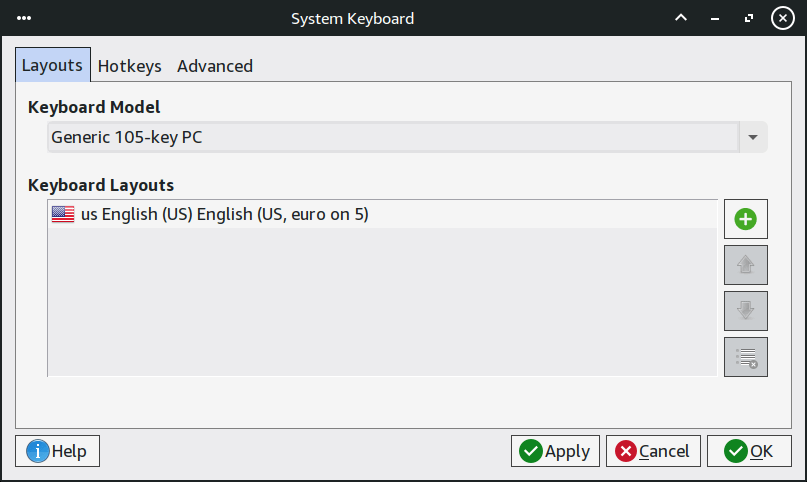This screenshot has height=482, width=807.
Task: Select the English (US, euro on 5) layout row
Action: coord(380,214)
